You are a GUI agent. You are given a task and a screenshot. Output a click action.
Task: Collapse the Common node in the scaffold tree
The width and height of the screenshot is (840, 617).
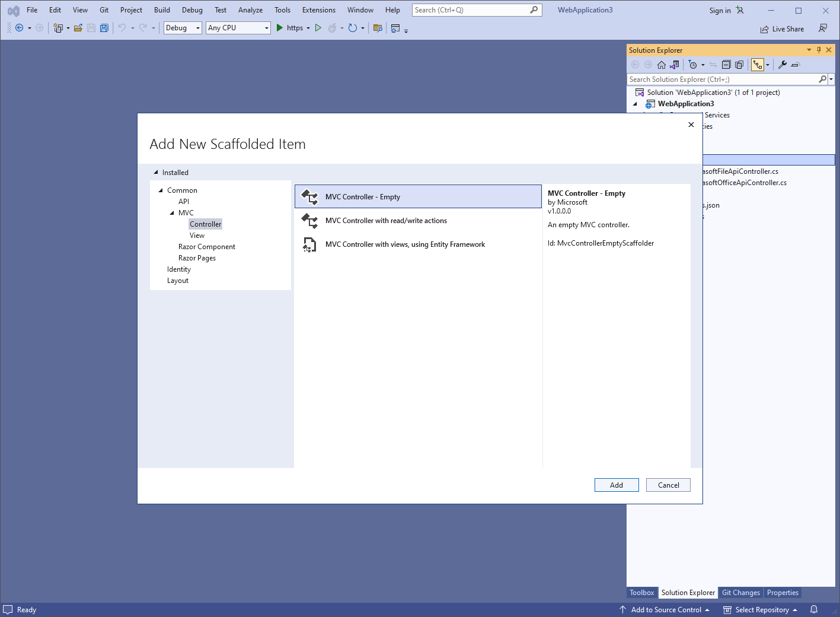click(x=161, y=190)
